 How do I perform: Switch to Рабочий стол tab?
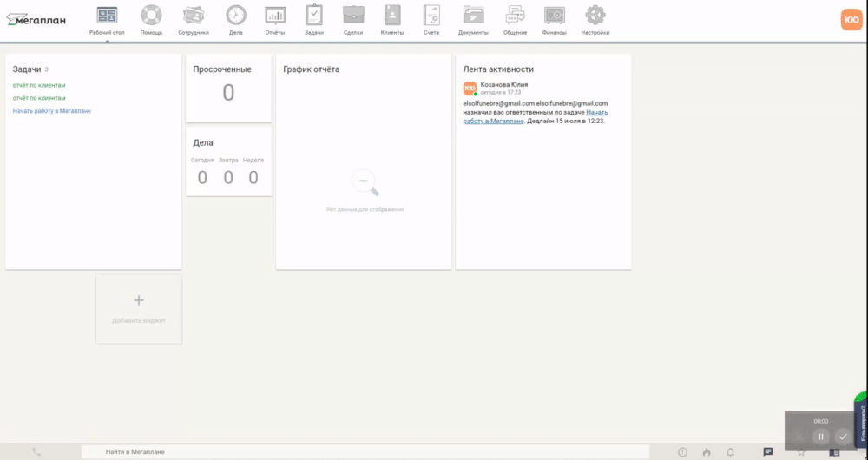(107, 19)
